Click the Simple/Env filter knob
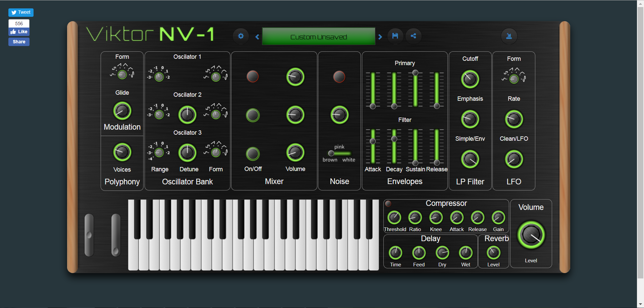The height and width of the screenshot is (308, 644). pos(470,159)
